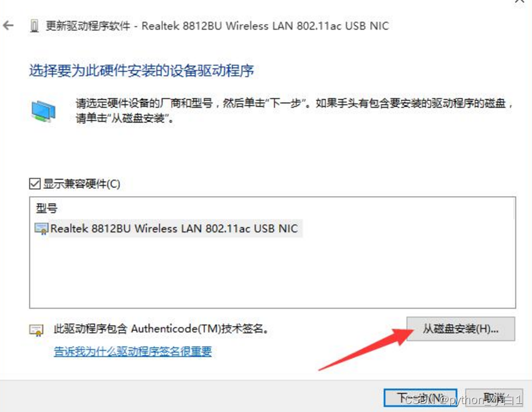Click the red arrow annotation
The image size is (532, 412).
point(366,349)
